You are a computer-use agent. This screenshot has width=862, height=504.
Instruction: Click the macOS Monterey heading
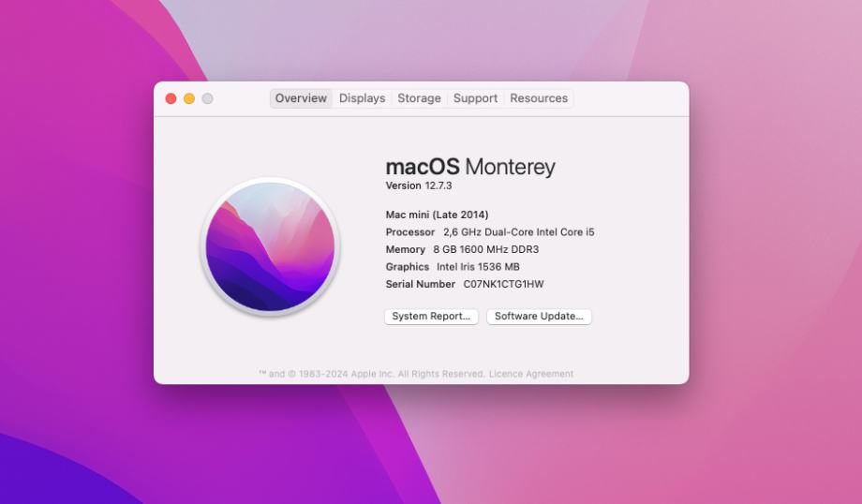pos(470,167)
